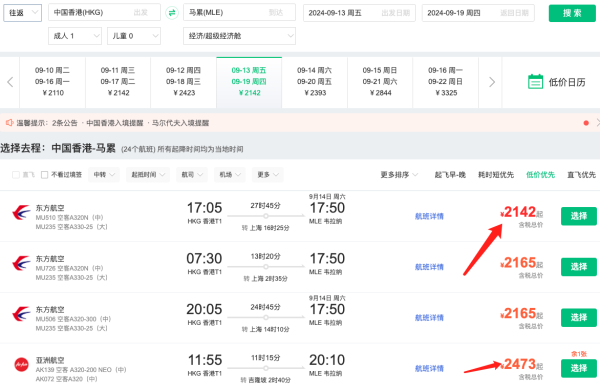Screen dimensions: 600x391
Task: Swap departure and arrival cities icon
Action: pos(172,13)
